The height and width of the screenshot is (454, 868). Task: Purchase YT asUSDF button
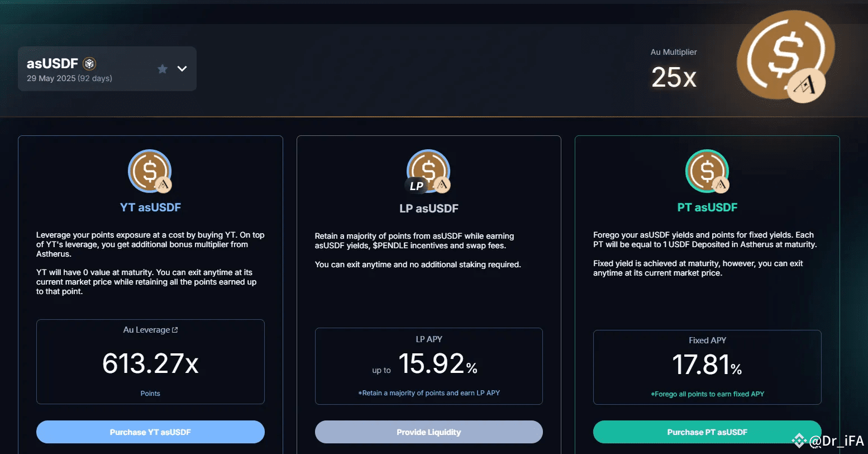click(150, 432)
